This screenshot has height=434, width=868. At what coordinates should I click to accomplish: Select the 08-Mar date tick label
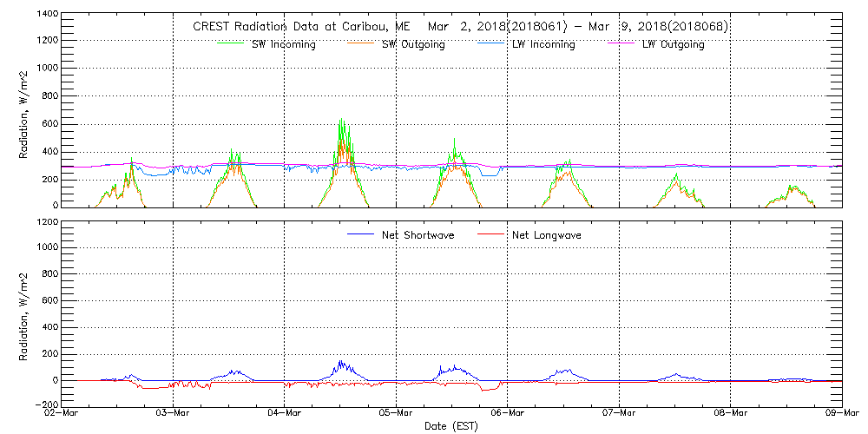[x=730, y=412]
